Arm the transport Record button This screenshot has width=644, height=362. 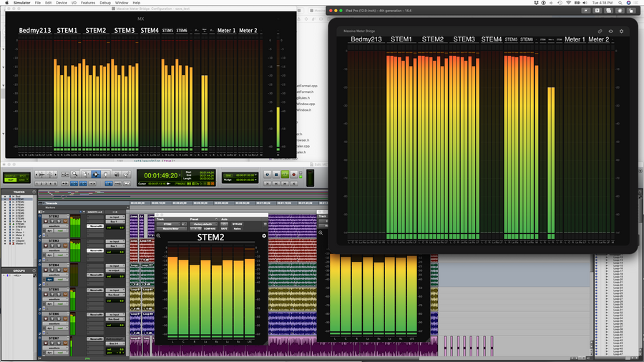coord(293,175)
